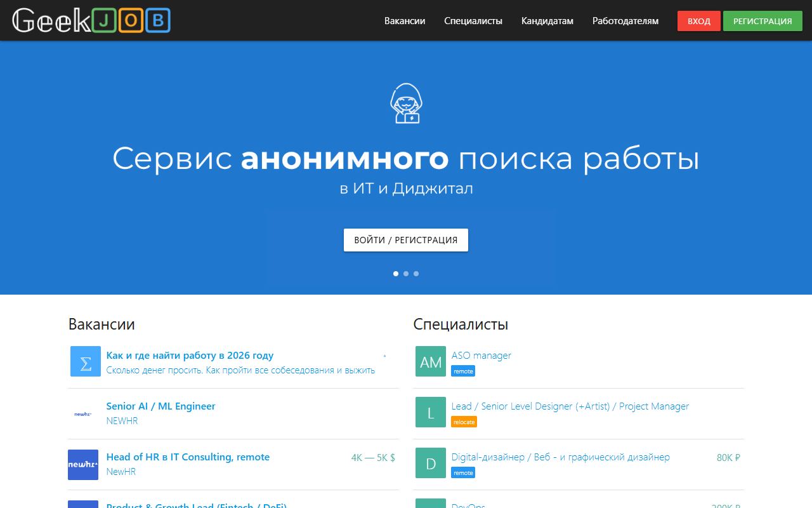Open the ASO manager specialist profile
The width and height of the screenshot is (812, 508).
click(x=481, y=356)
